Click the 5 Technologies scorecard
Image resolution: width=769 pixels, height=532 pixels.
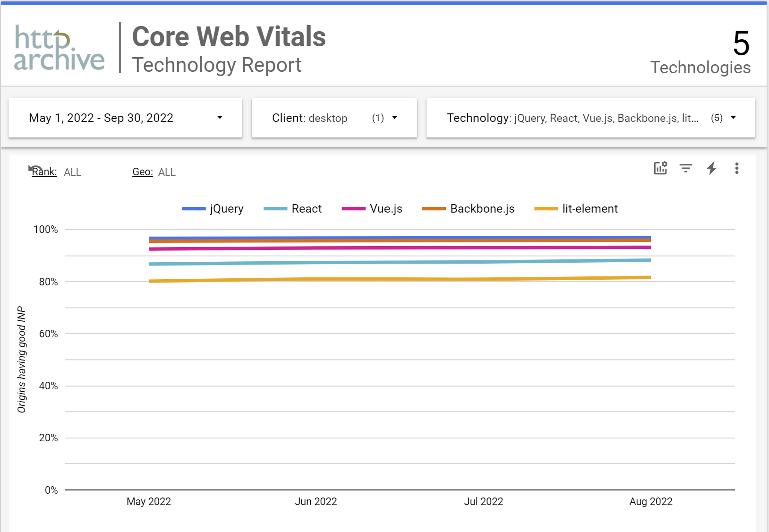pyautogui.click(x=700, y=52)
